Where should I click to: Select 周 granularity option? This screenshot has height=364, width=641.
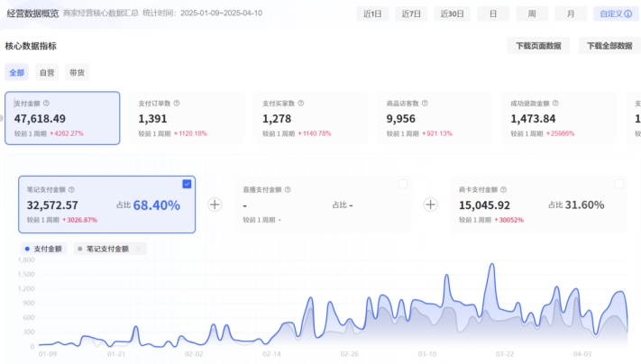point(532,14)
